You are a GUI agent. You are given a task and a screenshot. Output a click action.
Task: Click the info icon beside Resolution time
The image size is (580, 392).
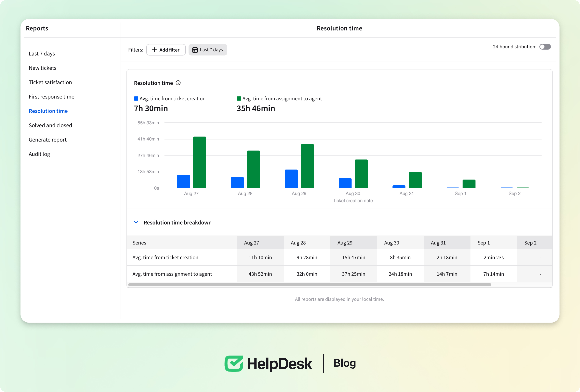(178, 83)
